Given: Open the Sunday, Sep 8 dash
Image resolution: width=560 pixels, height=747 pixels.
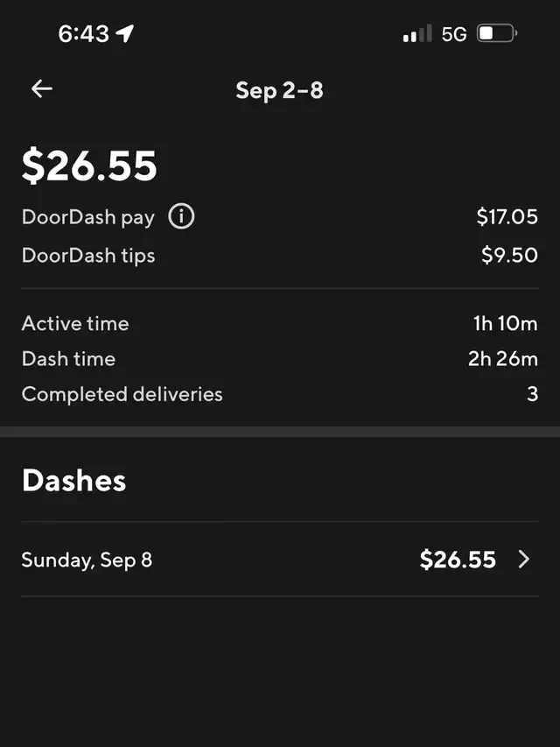Looking at the screenshot, I should (87, 560).
